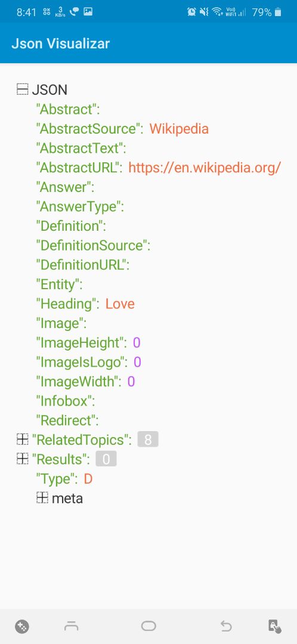Viewport: 297px width, 644px height.
Task: Tap the RelatedTopics count badge 8
Action: (x=148, y=440)
